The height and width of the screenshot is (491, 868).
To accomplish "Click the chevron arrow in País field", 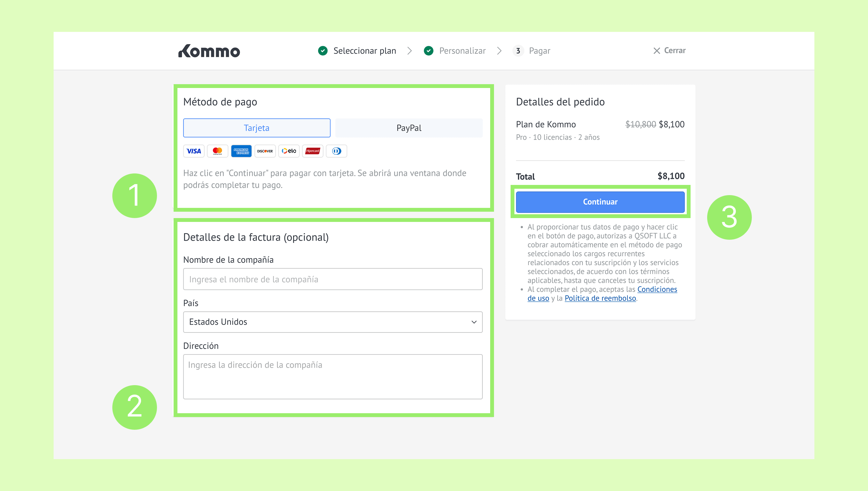I will pyautogui.click(x=474, y=322).
